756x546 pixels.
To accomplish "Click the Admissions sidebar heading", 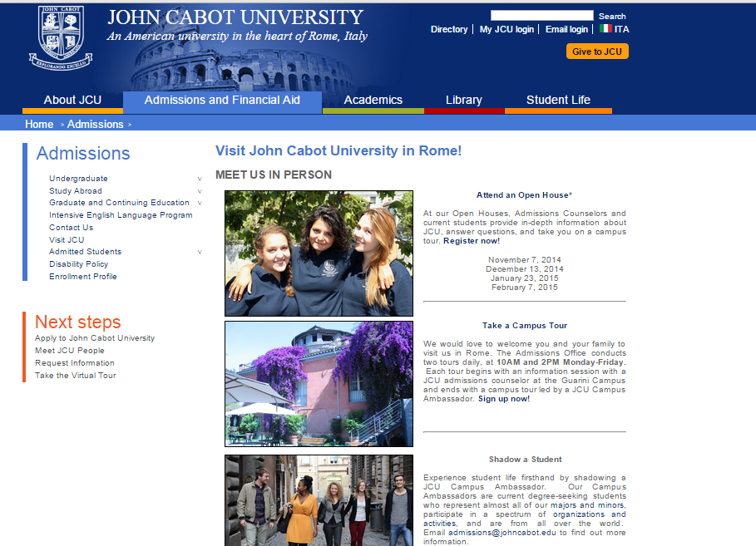I will pos(83,154).
